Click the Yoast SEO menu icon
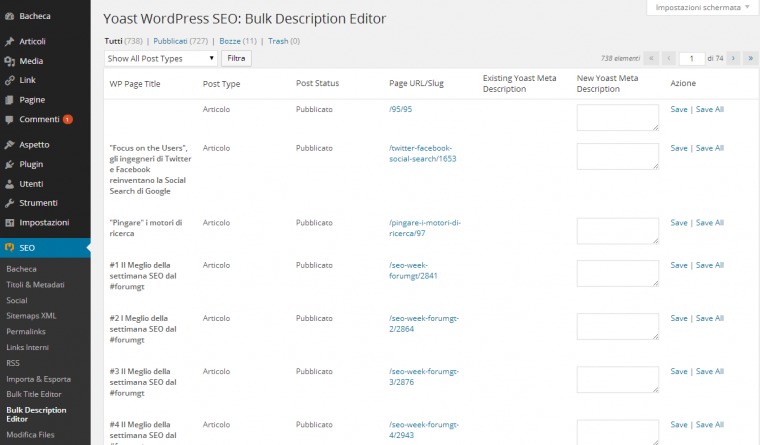Image resolution: width=760 pixels, height=445 pixels. [x=9, y=248]
